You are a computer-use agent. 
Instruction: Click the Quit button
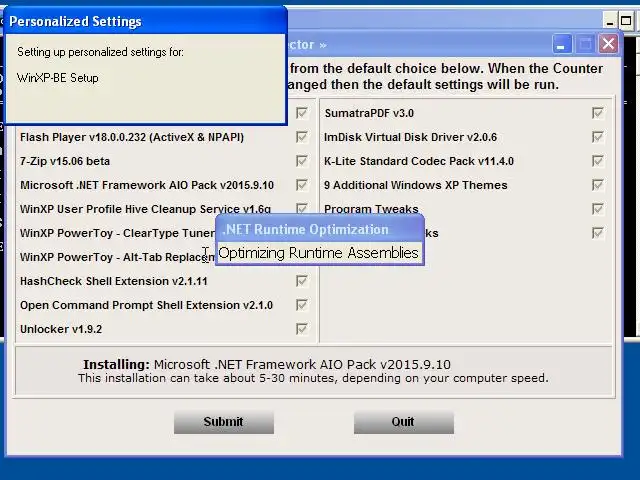pos(404,422)
